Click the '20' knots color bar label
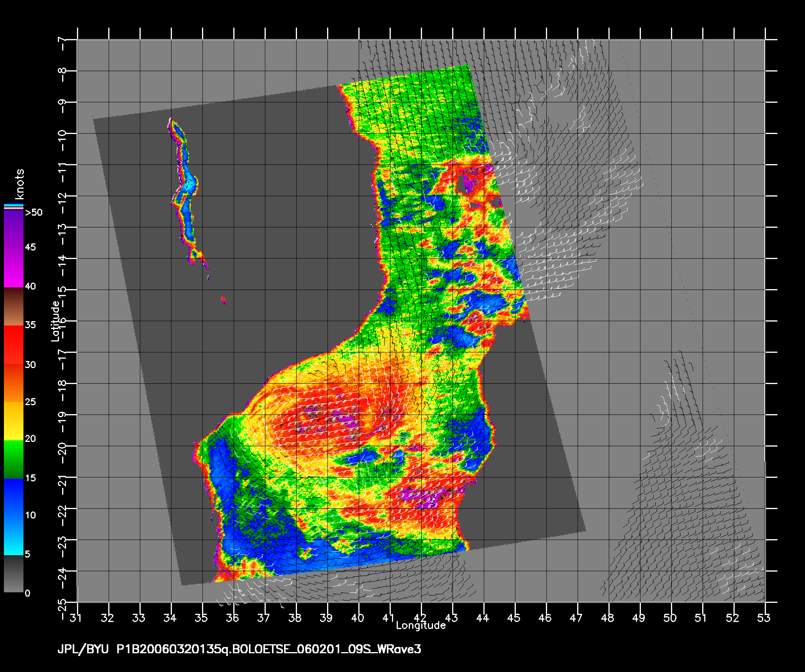Viewport: 805px width, 672px height. point(30,439)
